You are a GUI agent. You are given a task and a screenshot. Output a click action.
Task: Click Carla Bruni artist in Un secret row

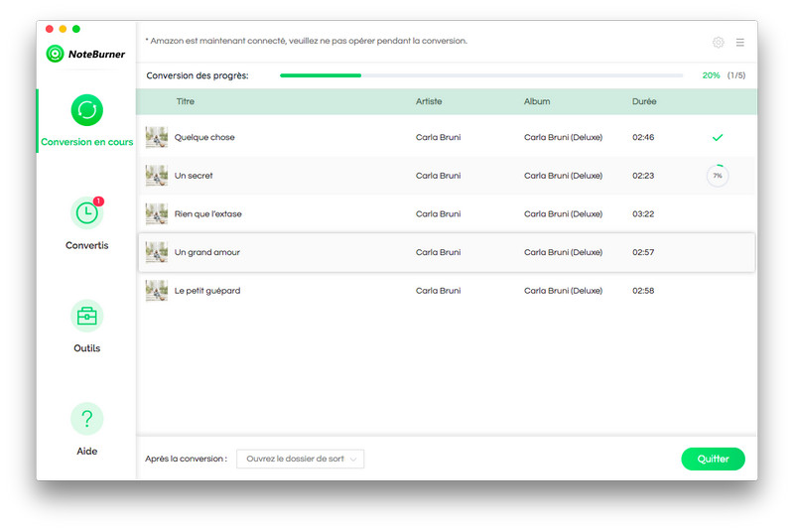(x=438, y=176)
